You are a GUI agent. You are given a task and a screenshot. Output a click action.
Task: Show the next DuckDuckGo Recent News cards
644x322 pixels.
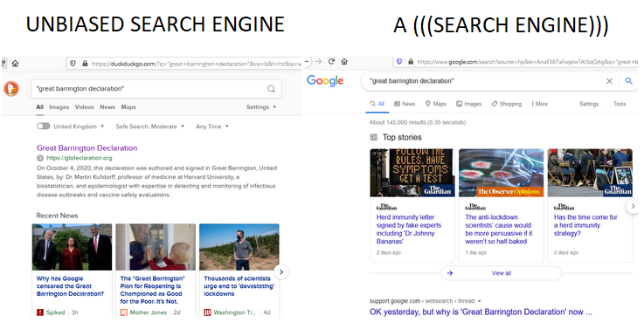pyautogui.click(x=280, y=271)
